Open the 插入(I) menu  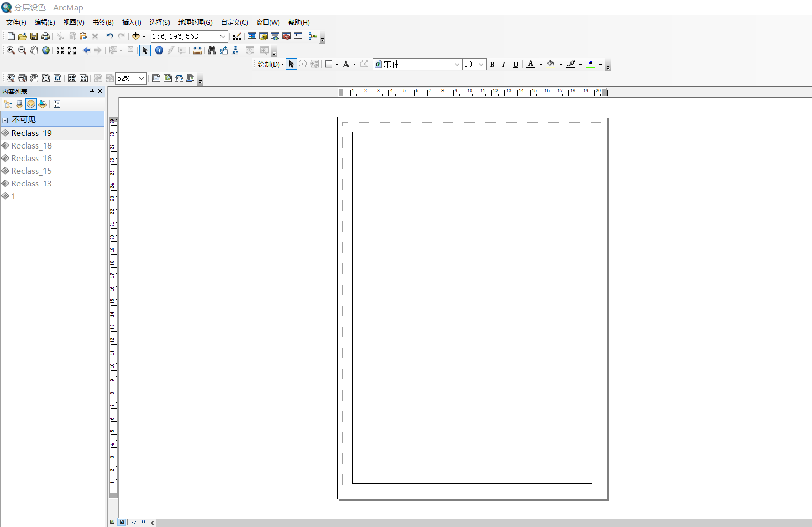pyautogui.click(x=131, y=23)
